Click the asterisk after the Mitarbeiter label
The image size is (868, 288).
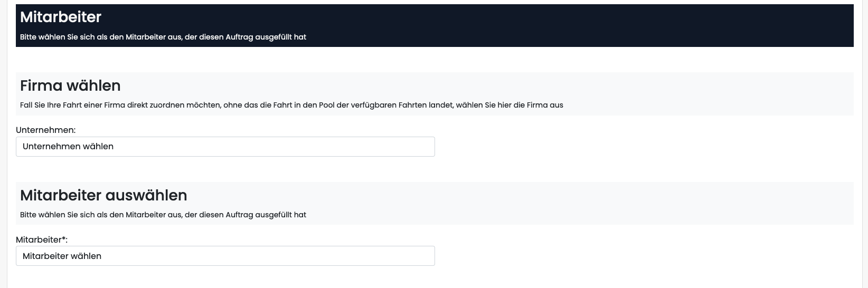(64, 238)
